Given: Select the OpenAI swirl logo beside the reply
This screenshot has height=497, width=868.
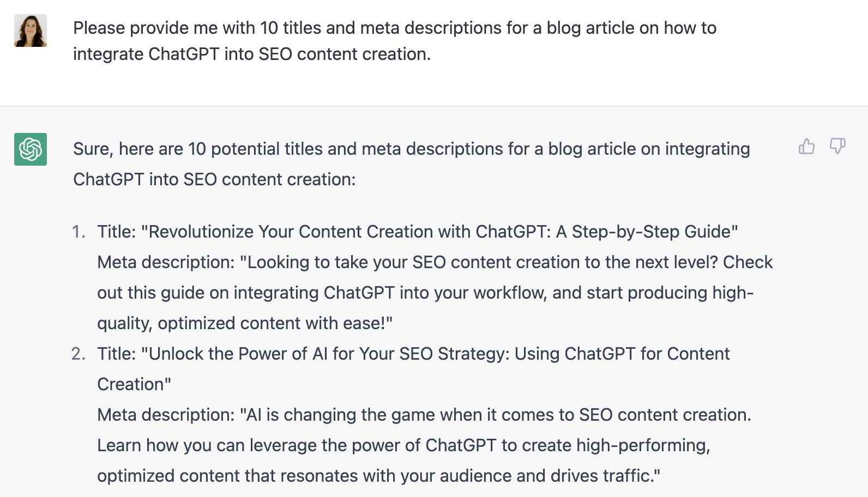Looking at the screenshot, I should pyautogui.click(x=31, y=150).
